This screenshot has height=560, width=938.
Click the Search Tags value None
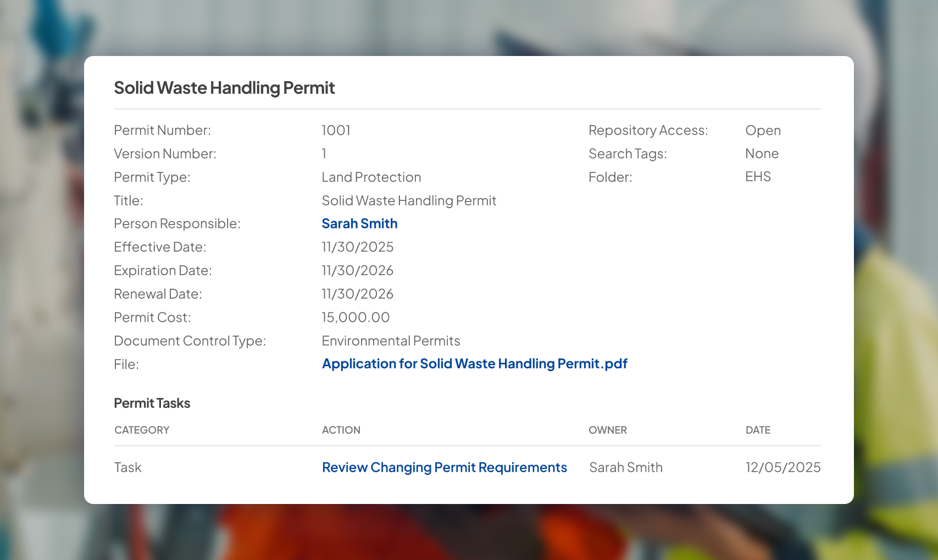pos(762,154)
